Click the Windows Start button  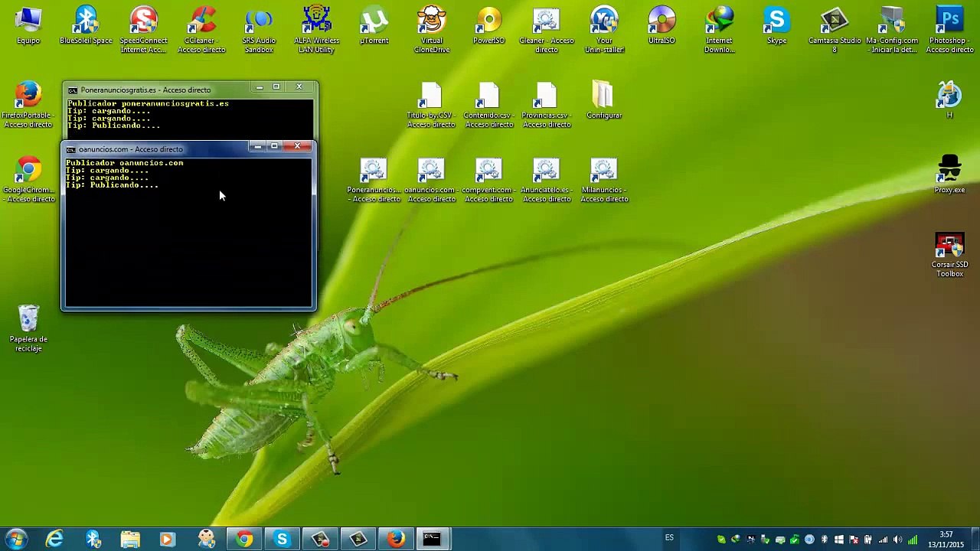tap(16, 539)
